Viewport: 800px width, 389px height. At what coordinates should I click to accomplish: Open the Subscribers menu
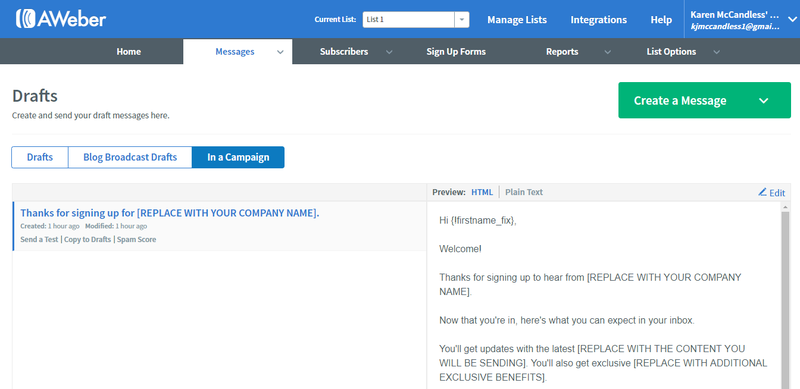pyautogui.click(x=344, y=52)
